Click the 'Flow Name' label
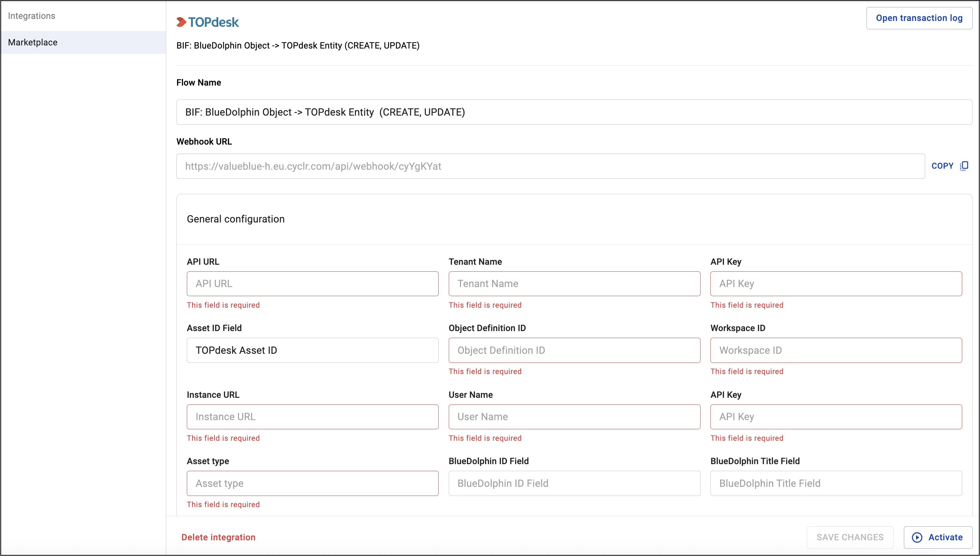This screenshot has height=556, width=980. (x=198, y=82)
